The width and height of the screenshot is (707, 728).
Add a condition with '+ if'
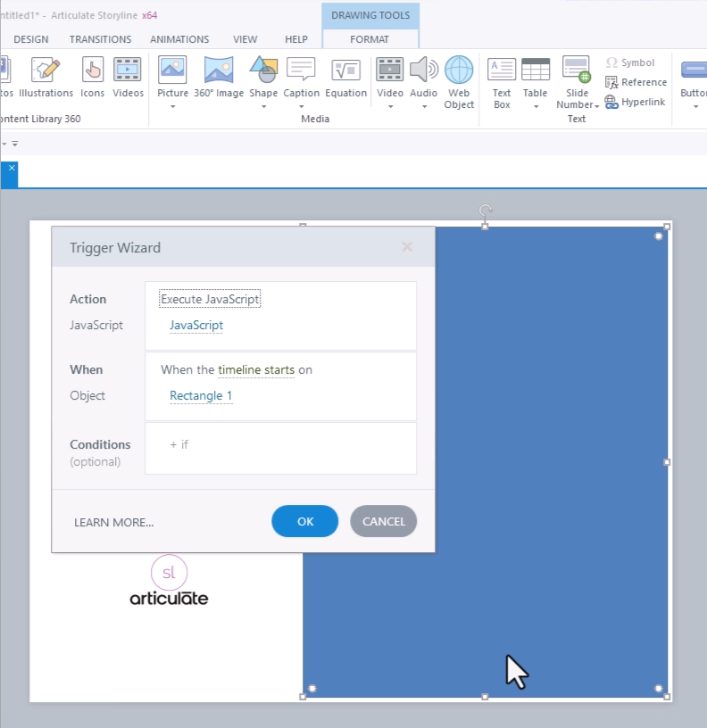[179, 444]
